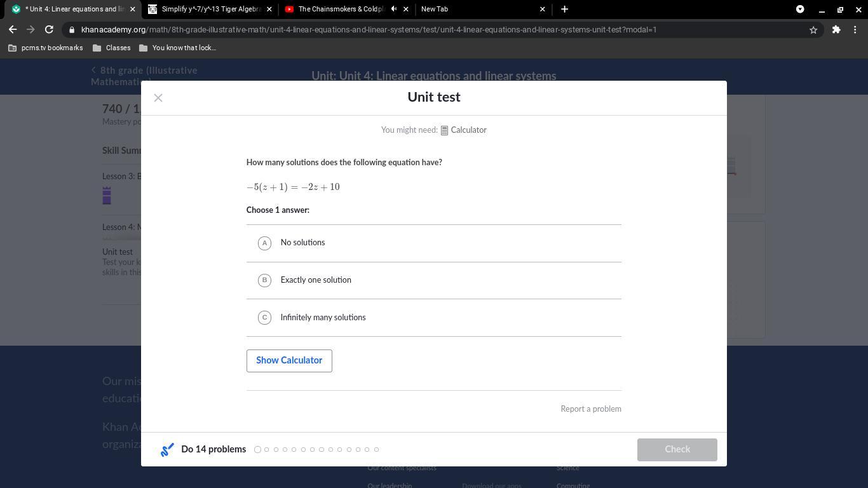Switch to the Unit 4 Khan Academy tab
This screenshot has height=488, width=868.
(72, 9)
